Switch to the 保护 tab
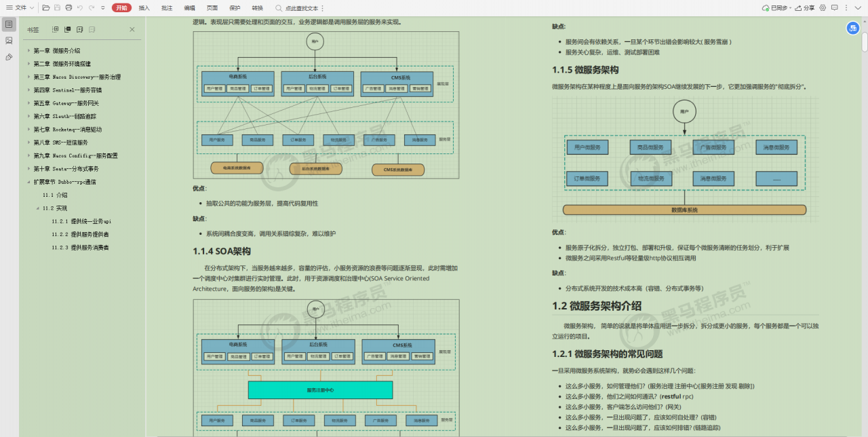868x437 pixels. pos(235,7)
